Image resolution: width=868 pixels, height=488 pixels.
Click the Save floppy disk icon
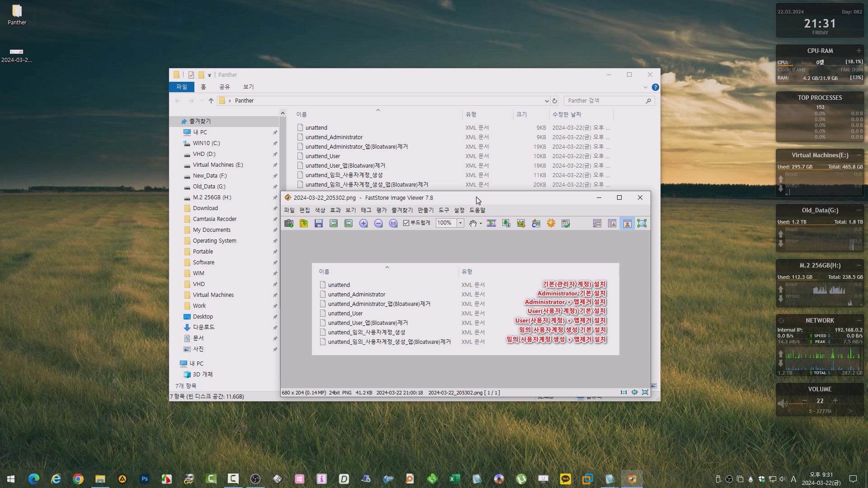click(x=319, y=223)
